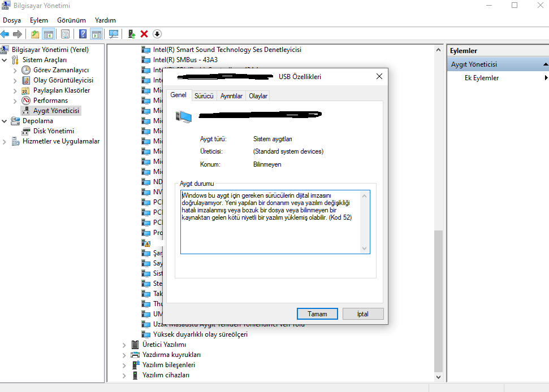Switch to the Ayrıntılar tab

(231, 96)
